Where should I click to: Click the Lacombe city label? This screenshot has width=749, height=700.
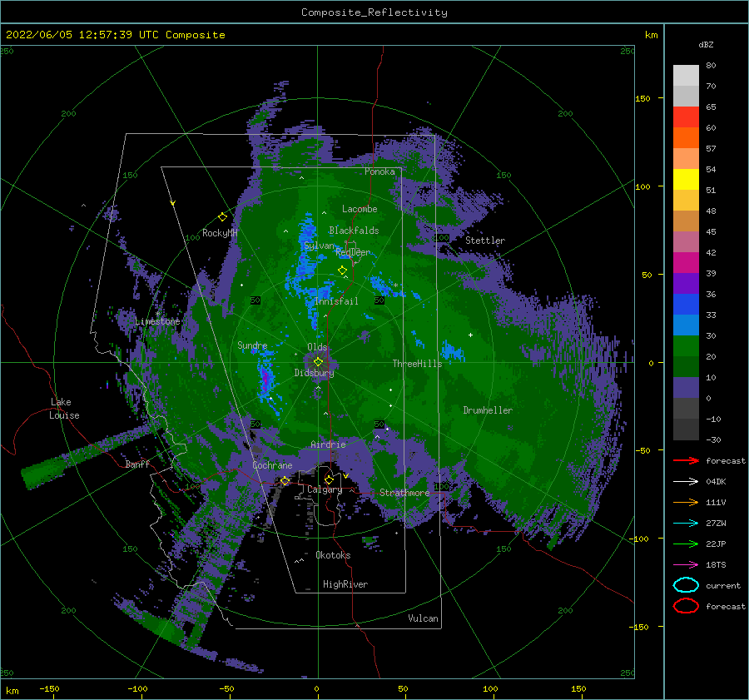pos(360,209)
